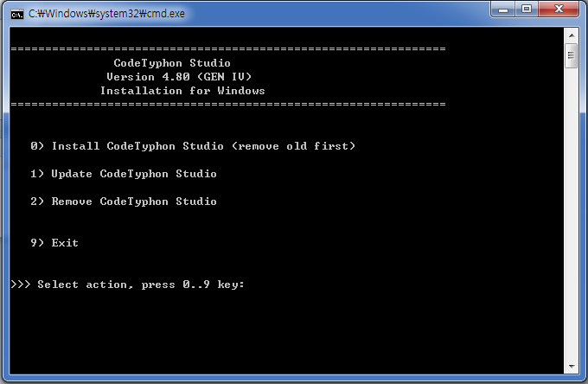
Task: Close the cmd.exe window
Action: point(559,9)
